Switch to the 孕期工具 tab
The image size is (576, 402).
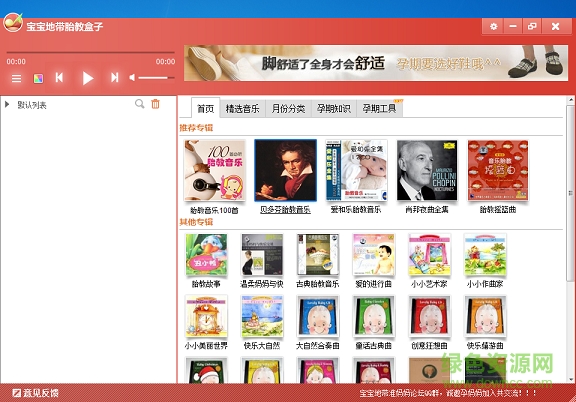pos(379,109)
